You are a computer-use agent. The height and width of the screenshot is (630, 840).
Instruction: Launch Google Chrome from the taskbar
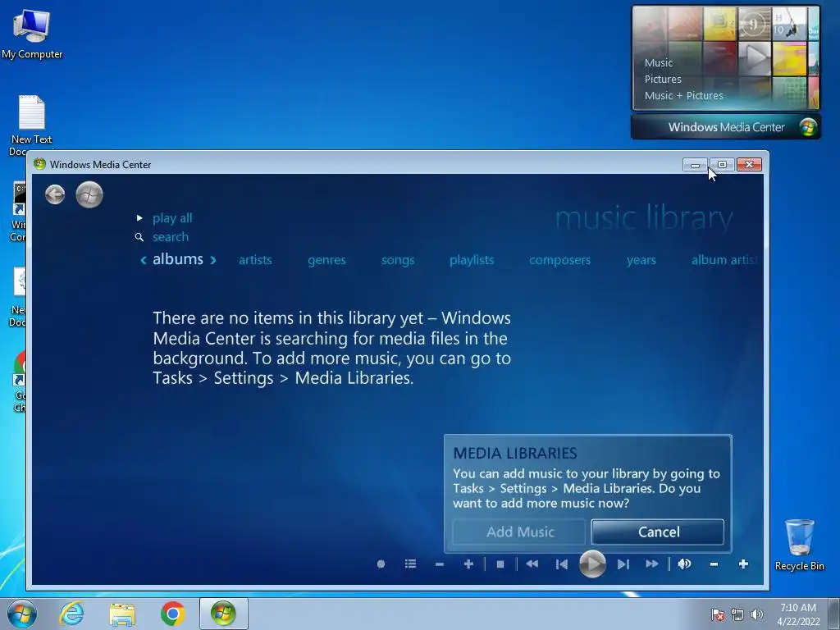pos(172,614)
